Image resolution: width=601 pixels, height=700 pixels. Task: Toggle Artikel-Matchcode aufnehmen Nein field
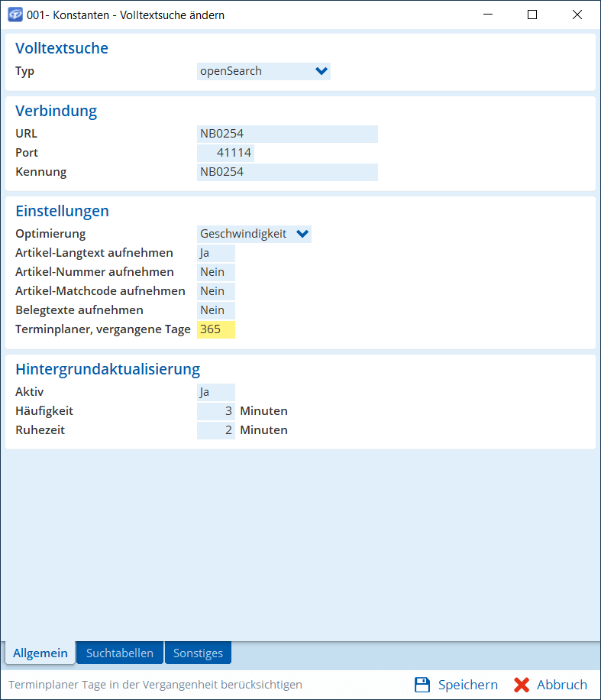[x=215, y=291]
